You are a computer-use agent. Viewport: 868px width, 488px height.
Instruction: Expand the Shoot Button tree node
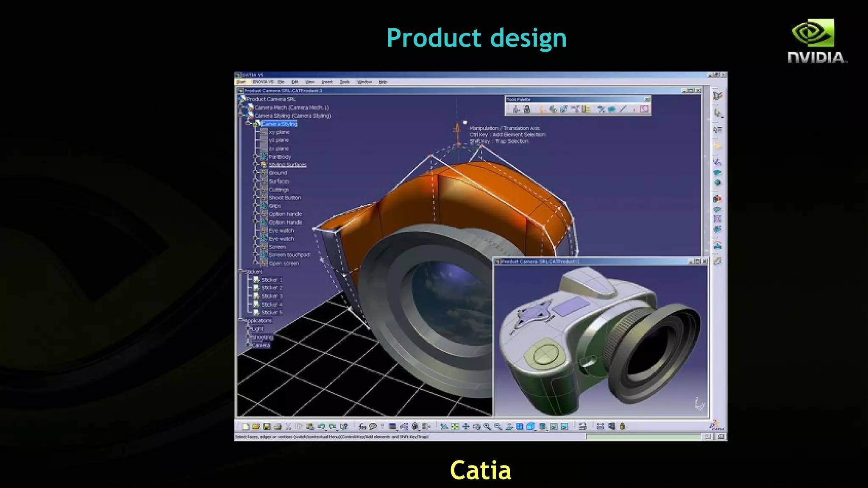pyautogui.click(x=256, y=197)
